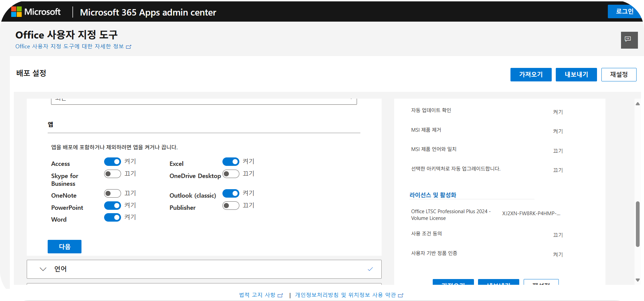Click the MSI 제품 제거 row text

click(426, 130)
